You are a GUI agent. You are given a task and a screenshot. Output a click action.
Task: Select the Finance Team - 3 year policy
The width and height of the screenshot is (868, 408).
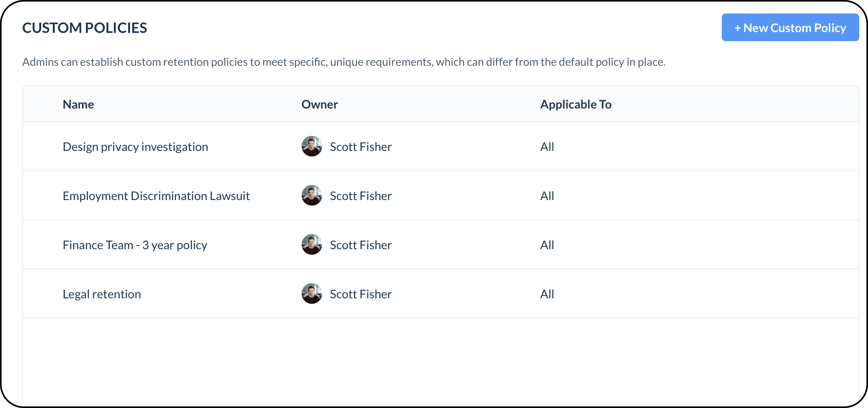(135, 245)
